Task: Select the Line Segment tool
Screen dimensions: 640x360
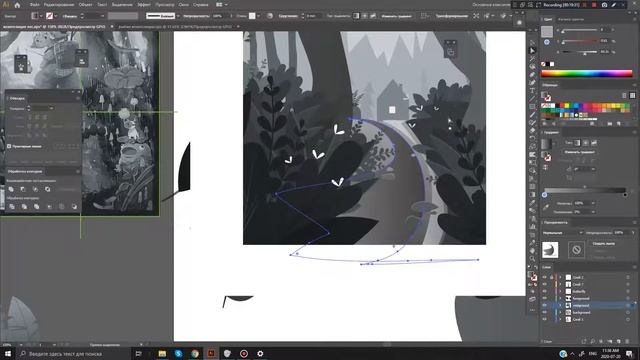Action: (x=532, y=99)
